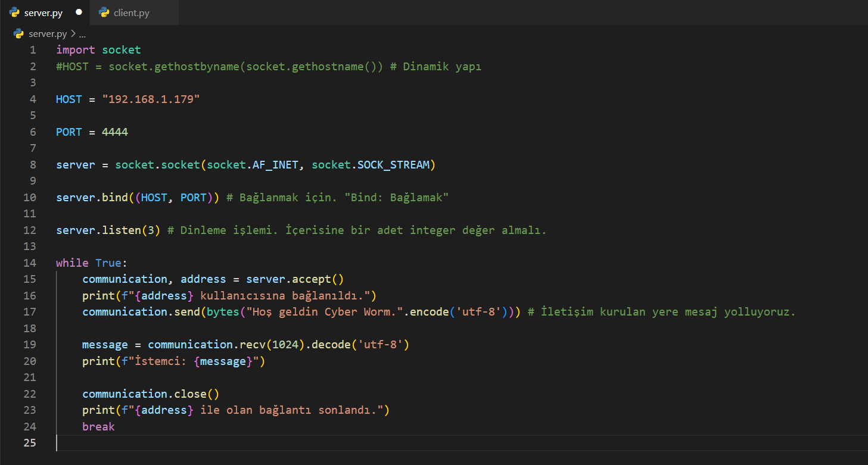Image resolution: width=868 pixels, height=465 pixels.
Task: Click the unsaved-changes dot on the server.py tab
Action: 79,13
